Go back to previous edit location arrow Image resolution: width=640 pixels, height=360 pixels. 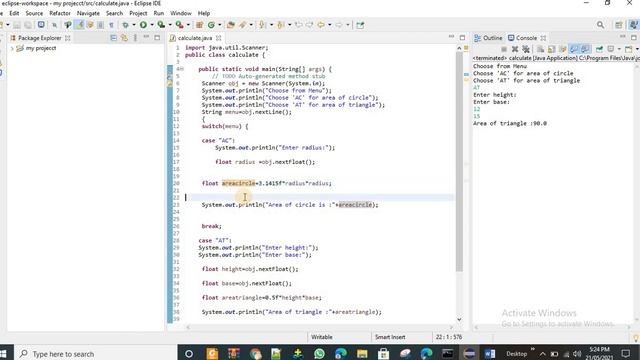(299, 25)
